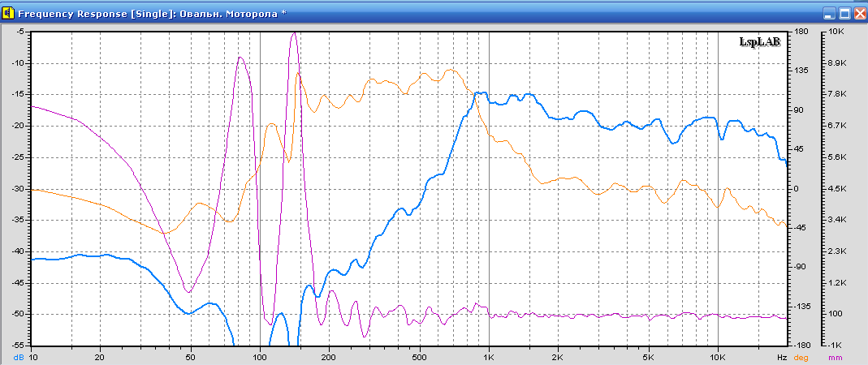Select the '-40' value on the dB axis
This screenshot has width=868, height=365.
(x=18, y=251)
